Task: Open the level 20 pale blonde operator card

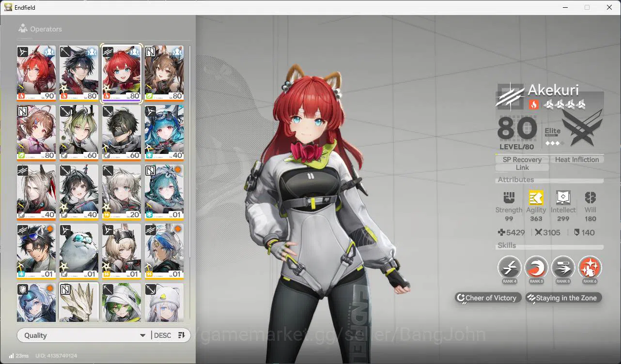Action: pyautogui.click(x=122, y=193)
